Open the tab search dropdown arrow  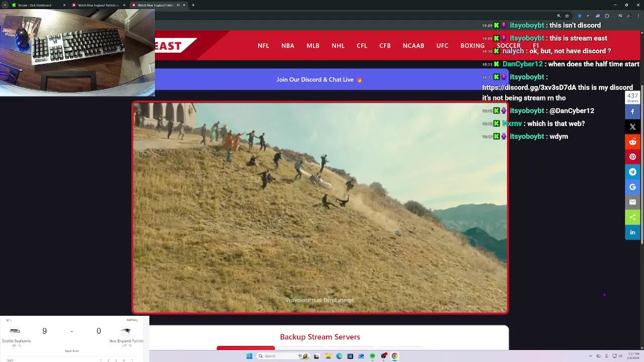click(5, 5)
